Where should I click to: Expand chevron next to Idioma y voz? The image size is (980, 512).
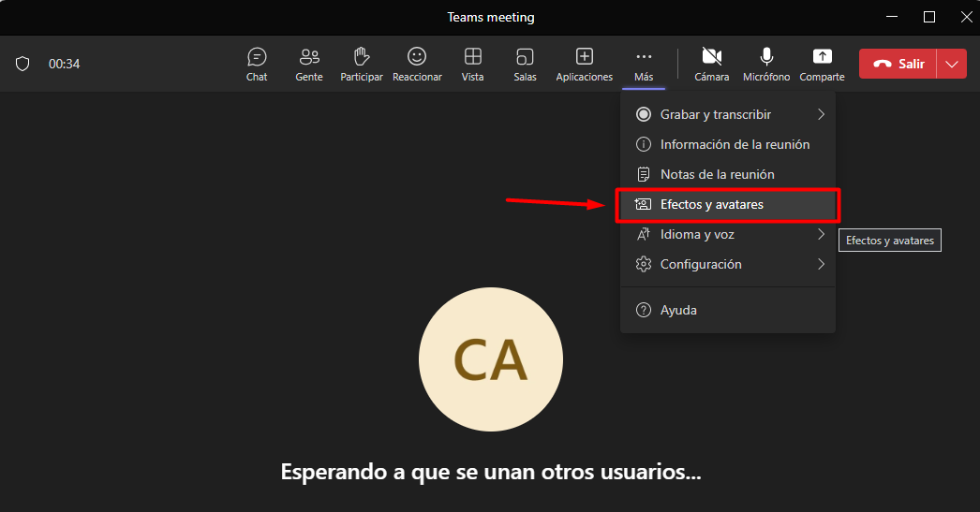822,234
